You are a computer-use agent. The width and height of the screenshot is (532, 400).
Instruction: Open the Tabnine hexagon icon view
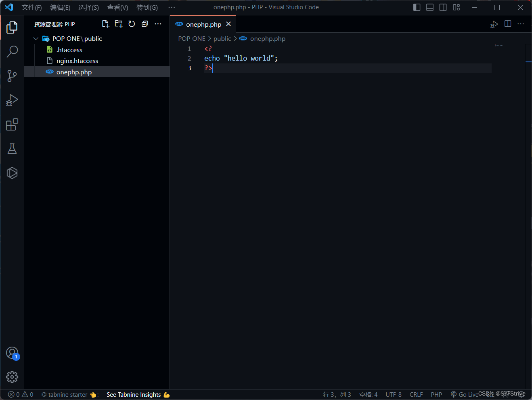(x=12, y=173)
